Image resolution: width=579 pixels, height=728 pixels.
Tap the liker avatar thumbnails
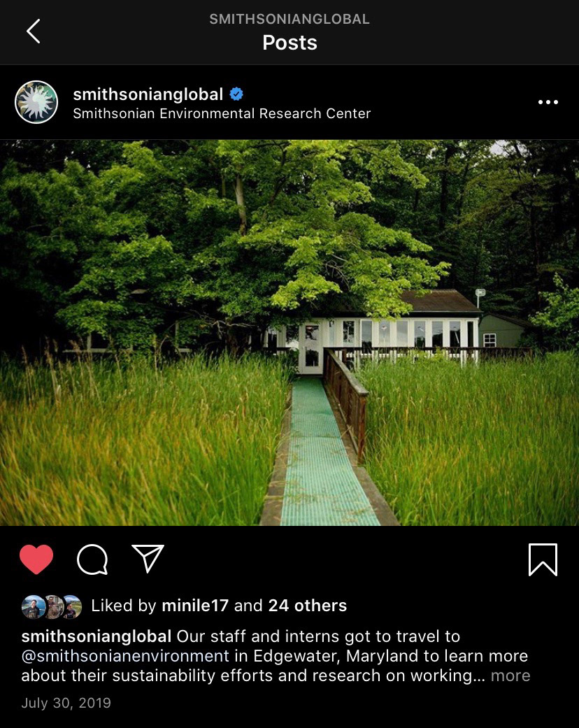click(x=52, y=606)
